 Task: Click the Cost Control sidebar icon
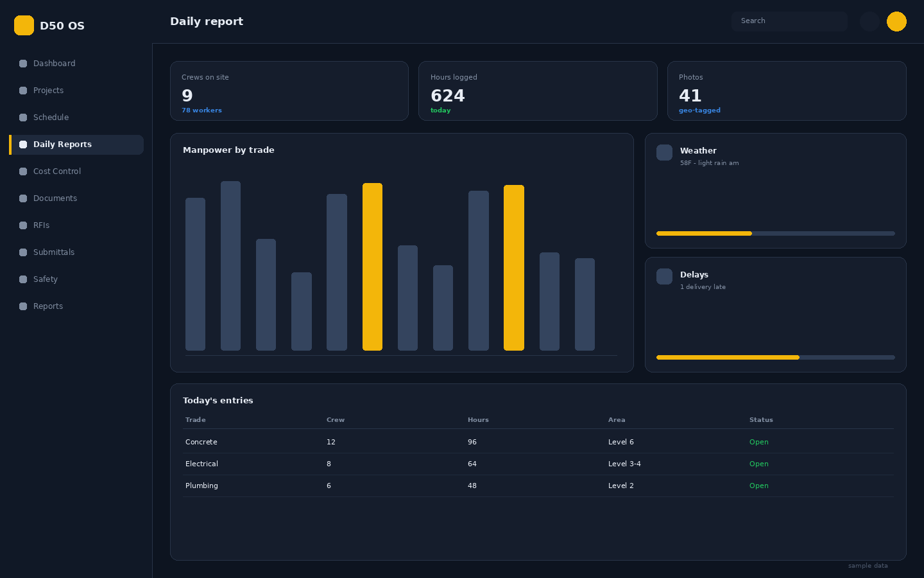pyautogui.click(x=23, y=171)
